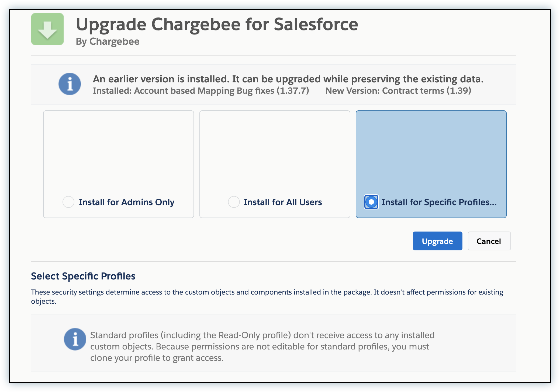Click the info icon beside the standard profiles note
Viewport: 560px width, 392px height.
pos(75,339)
